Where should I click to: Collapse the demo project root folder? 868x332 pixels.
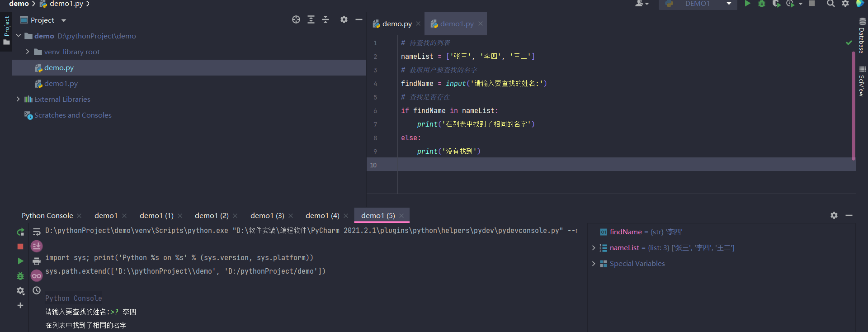(x=19, y=36)
